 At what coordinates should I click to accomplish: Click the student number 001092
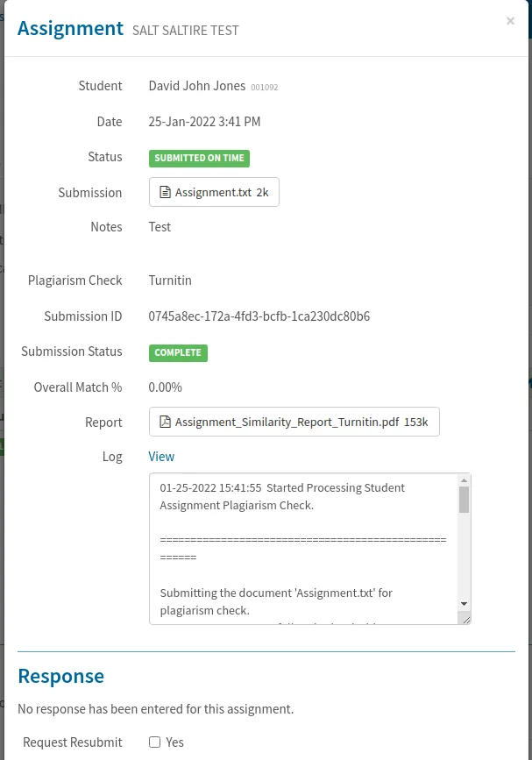tap(265, 88)
